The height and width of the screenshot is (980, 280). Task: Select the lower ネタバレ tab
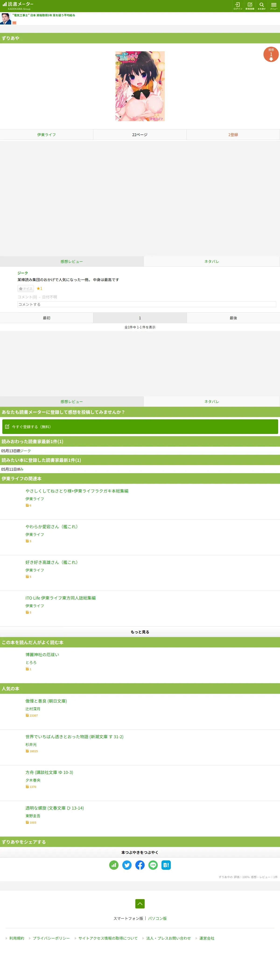coord(211,401)
